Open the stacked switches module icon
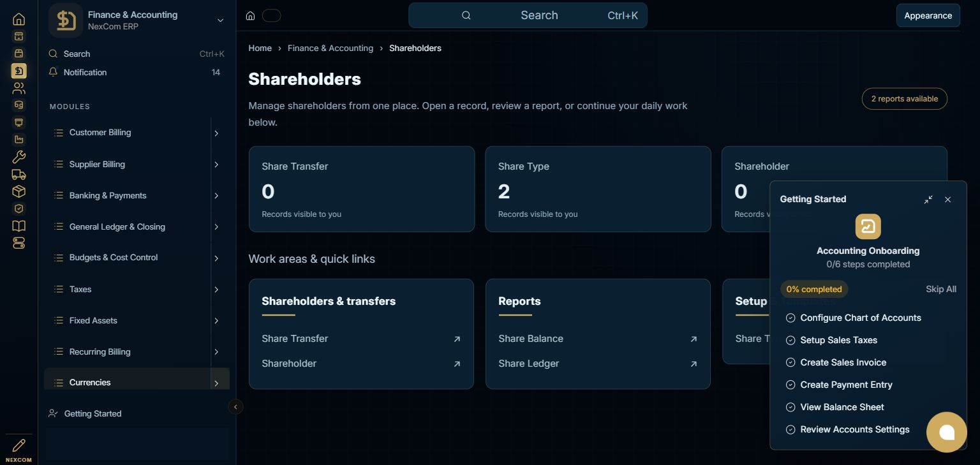 pyautogui.click(x=19, y=243)
